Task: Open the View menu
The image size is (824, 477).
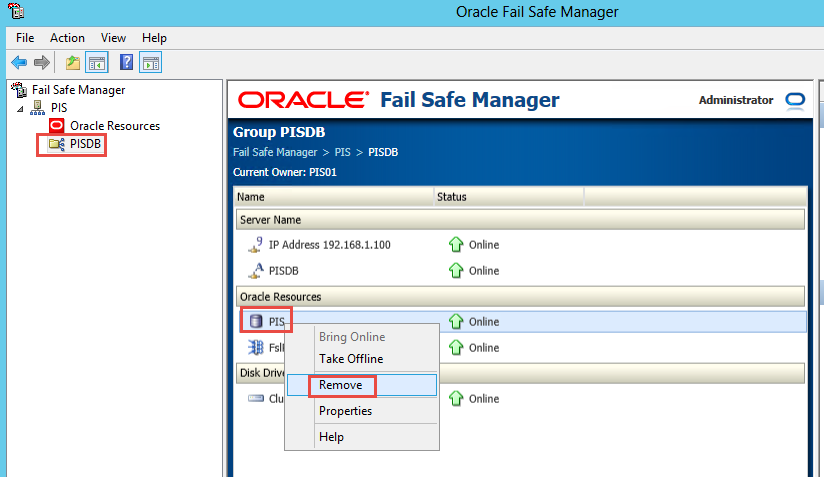Action: (114, 37)
